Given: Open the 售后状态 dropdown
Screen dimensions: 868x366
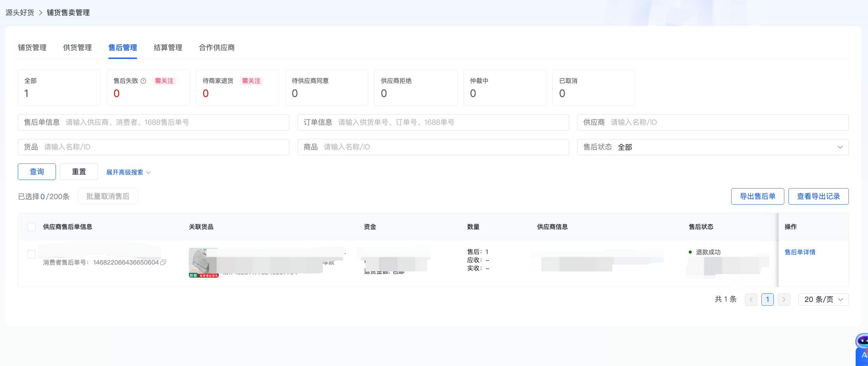Looking at the screenshot, I should (712, 147).
